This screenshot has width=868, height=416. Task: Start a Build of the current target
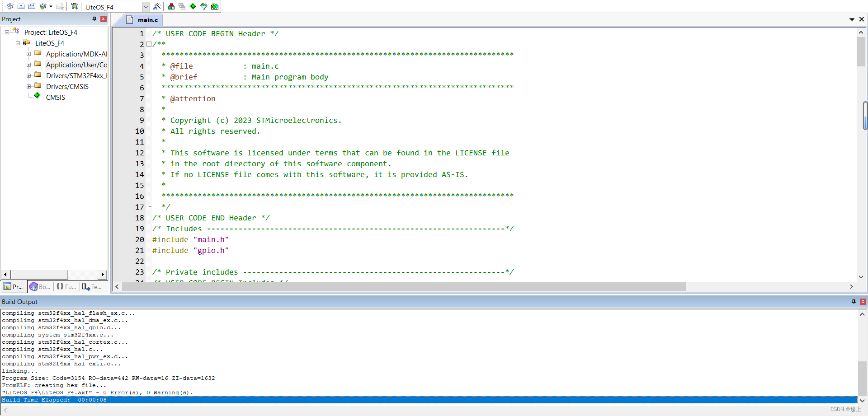21,6
